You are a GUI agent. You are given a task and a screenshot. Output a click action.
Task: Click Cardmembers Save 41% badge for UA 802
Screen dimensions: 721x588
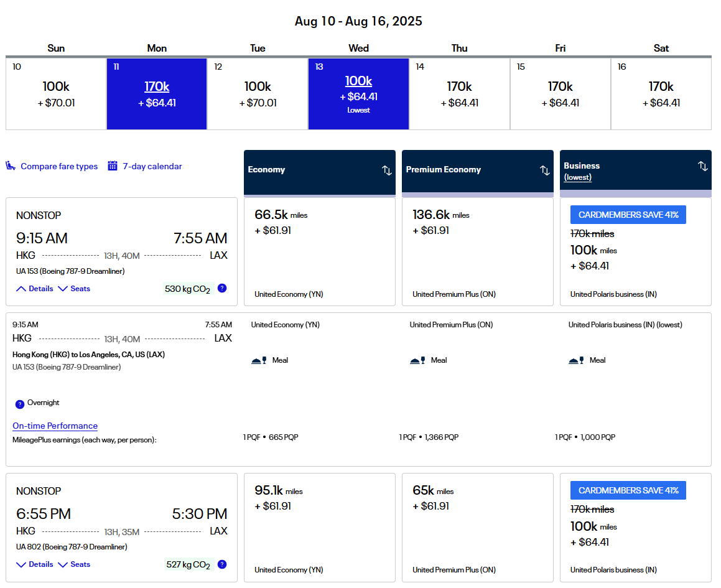click(628, 490)
